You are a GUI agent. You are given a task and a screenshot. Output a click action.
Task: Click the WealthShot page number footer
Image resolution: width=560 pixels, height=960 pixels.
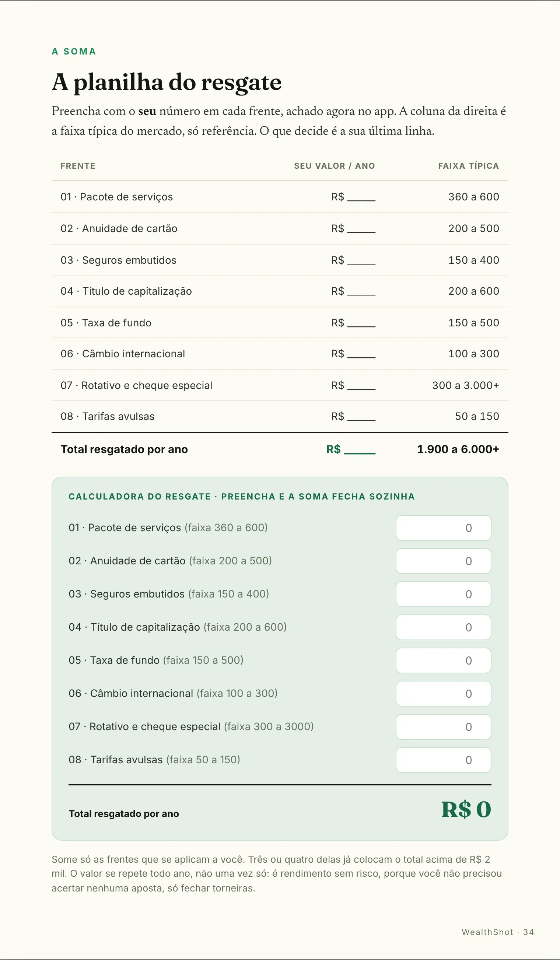(x=497, y=932)
